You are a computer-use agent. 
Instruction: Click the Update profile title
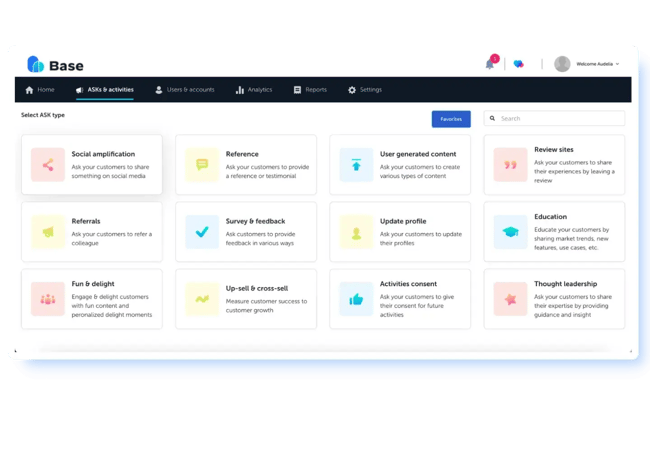coord(403,221)
